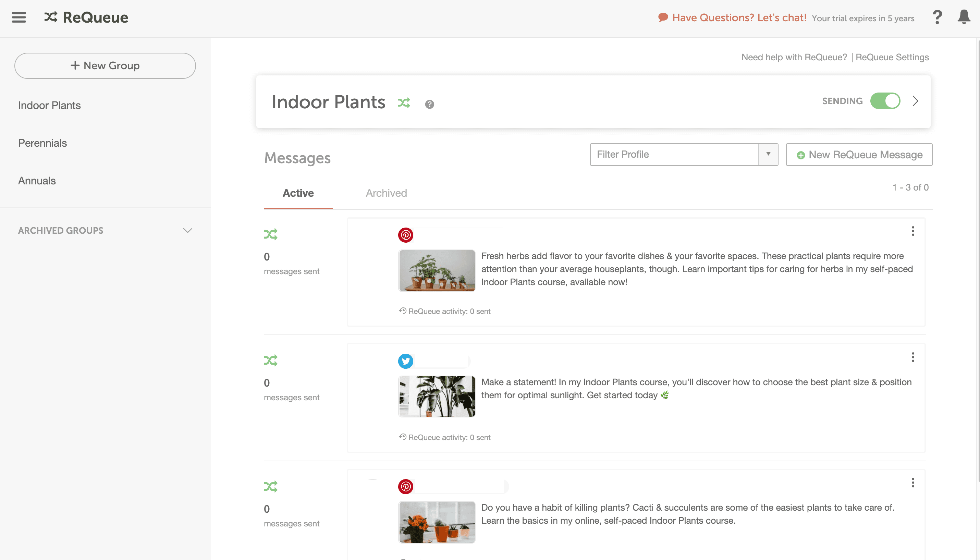Click the New Group button
This screenshot has height=560, width=980.
pos(105,66)
